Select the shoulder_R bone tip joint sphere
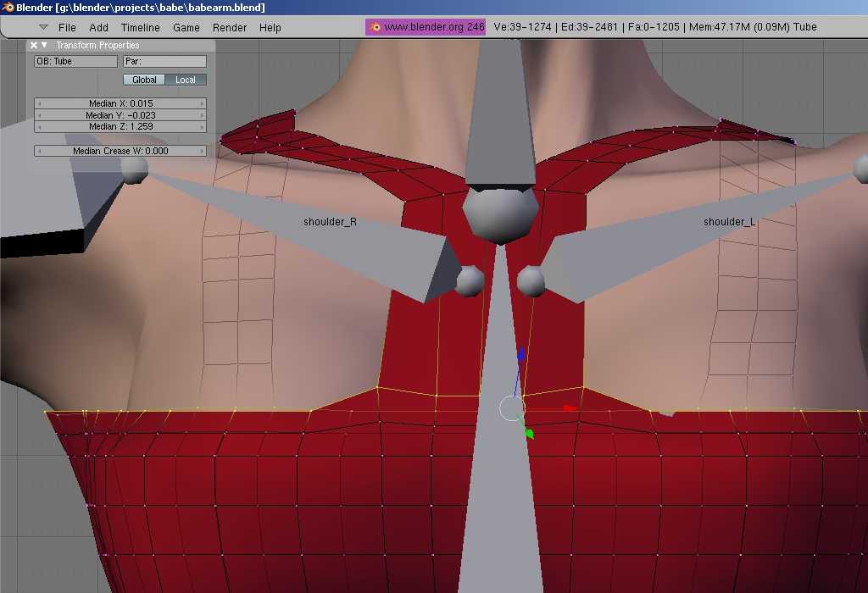 [135, 169]
